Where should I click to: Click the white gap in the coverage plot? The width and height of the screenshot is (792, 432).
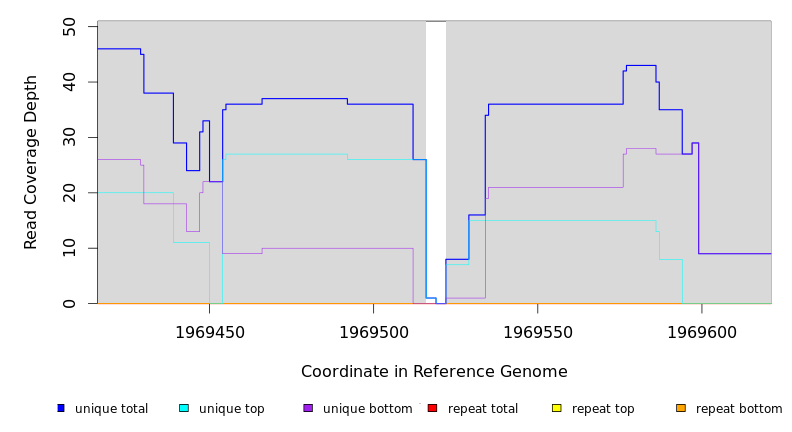click(x=436, y=150)
